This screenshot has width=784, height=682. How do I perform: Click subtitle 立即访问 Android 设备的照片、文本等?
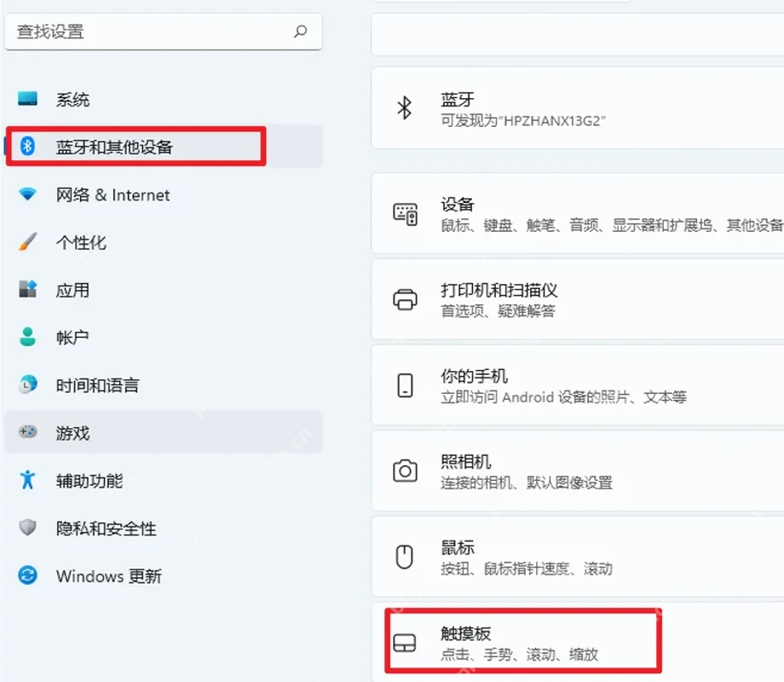coord(563,396)
